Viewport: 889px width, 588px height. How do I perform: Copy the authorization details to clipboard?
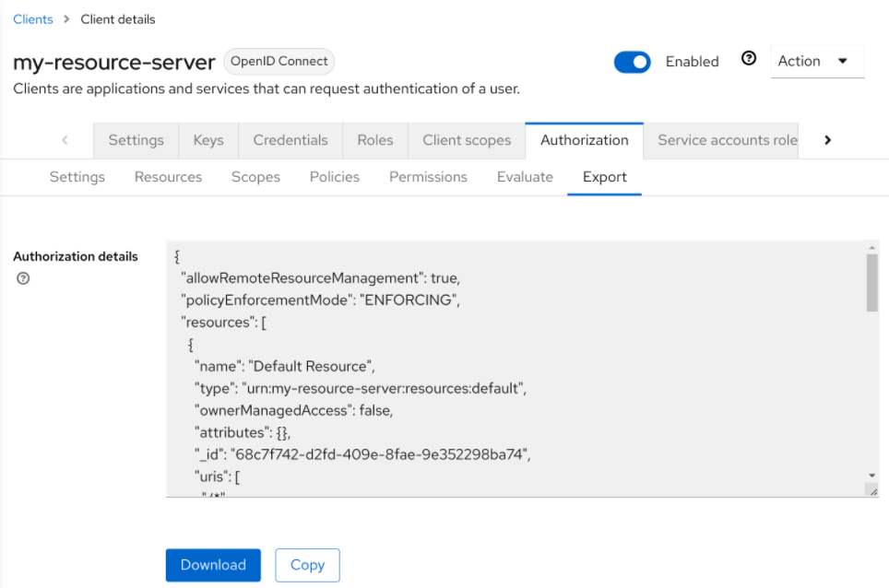307,565
